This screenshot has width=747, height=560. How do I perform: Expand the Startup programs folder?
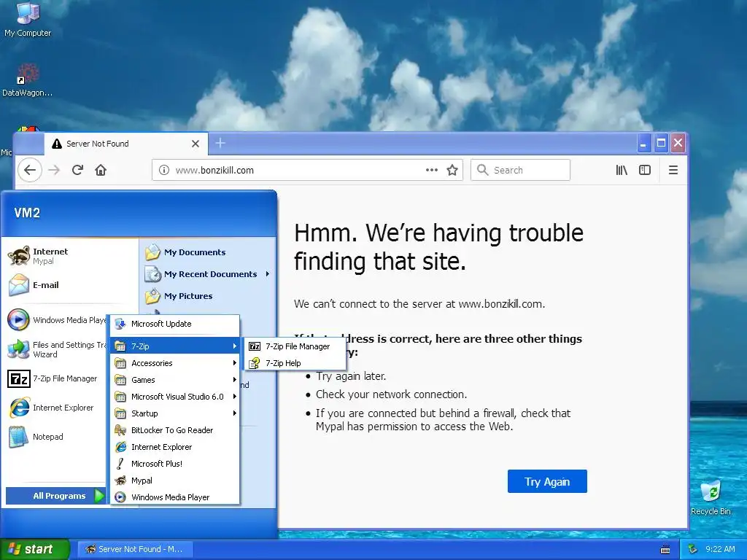point(175,413)
